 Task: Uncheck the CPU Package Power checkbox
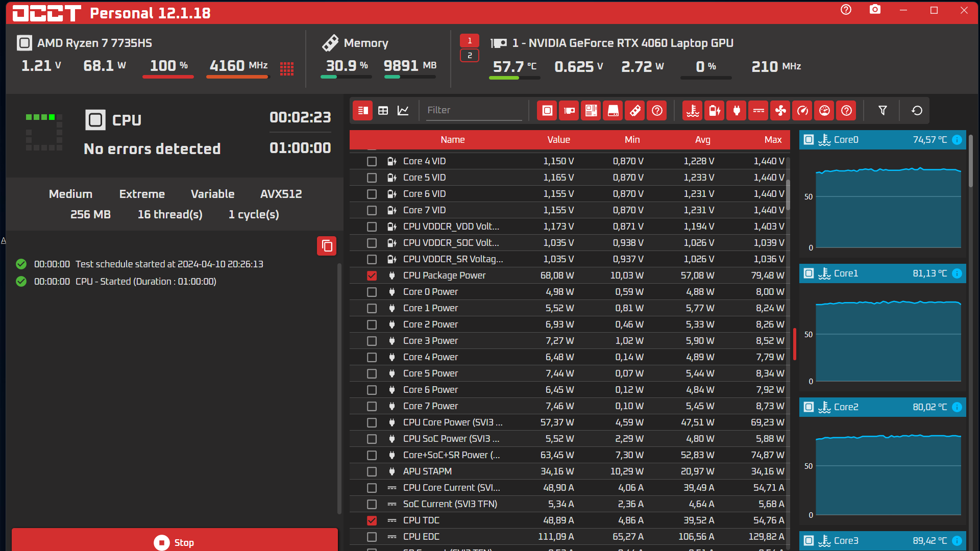click(x=372, y=275)
